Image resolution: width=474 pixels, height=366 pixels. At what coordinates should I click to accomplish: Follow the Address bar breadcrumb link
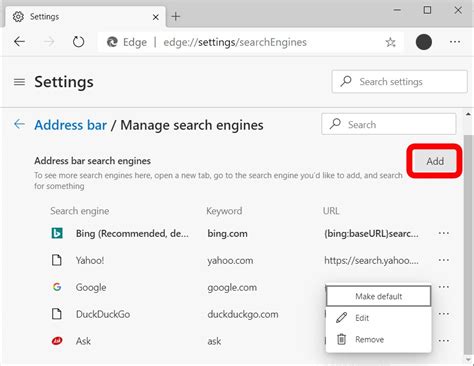pos(71,125)
